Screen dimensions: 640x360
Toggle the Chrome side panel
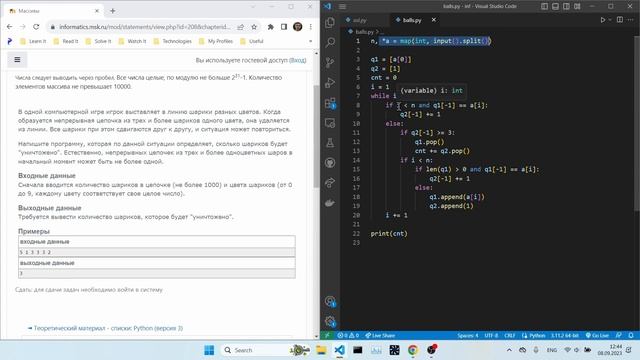284,27
